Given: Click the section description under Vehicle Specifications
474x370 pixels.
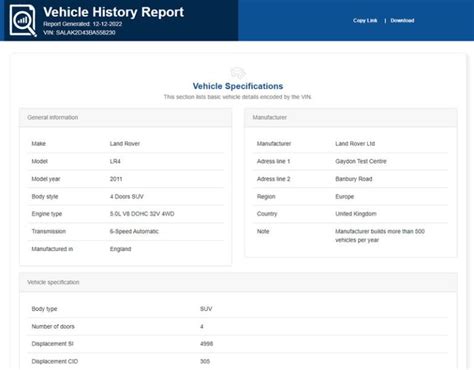Looking at the screenshot, I should coord(238,97).
